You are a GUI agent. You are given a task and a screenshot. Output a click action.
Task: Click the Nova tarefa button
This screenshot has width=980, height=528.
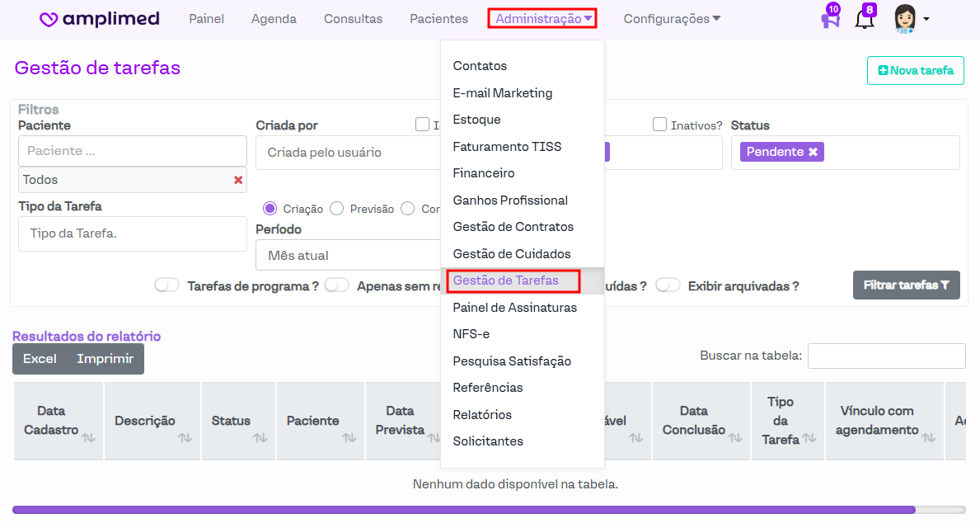(x=915, y=71)
